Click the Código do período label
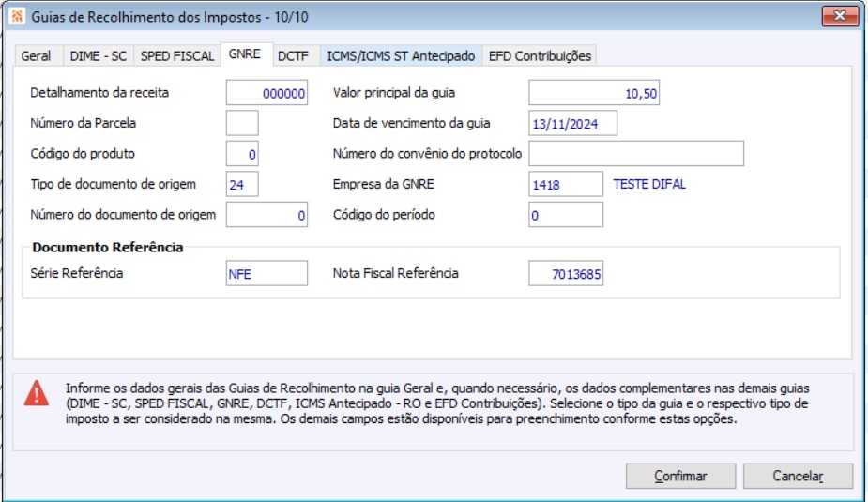The width and height of the screenshot is (868, 502). pos(384,214)
